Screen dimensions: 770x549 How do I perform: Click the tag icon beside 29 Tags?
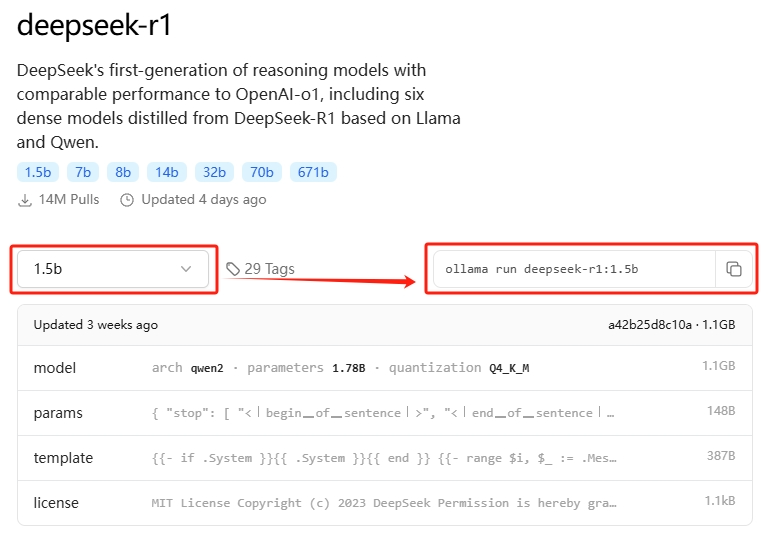point(233,269)
